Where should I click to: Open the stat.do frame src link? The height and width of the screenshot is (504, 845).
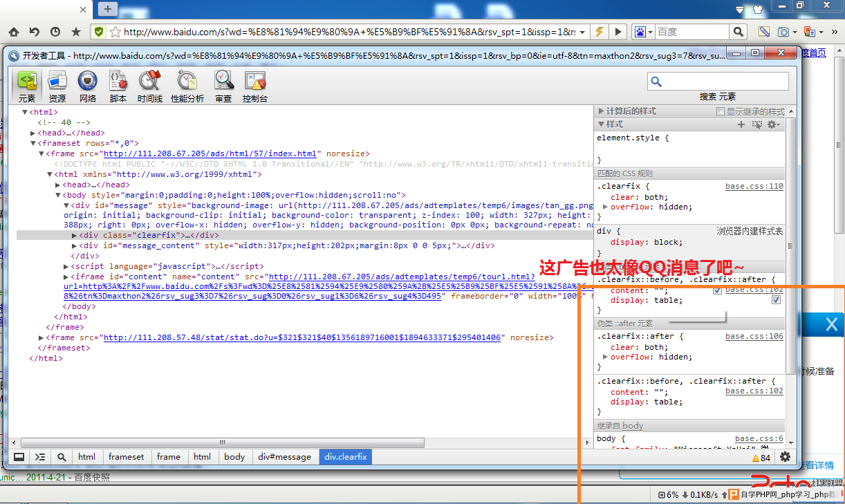click(301, 337)
